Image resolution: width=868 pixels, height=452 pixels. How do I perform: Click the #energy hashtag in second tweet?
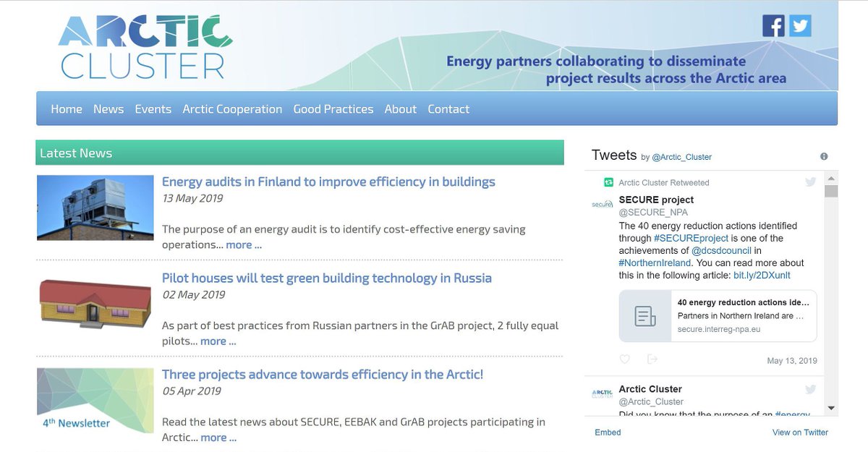[x=793, y=414]
